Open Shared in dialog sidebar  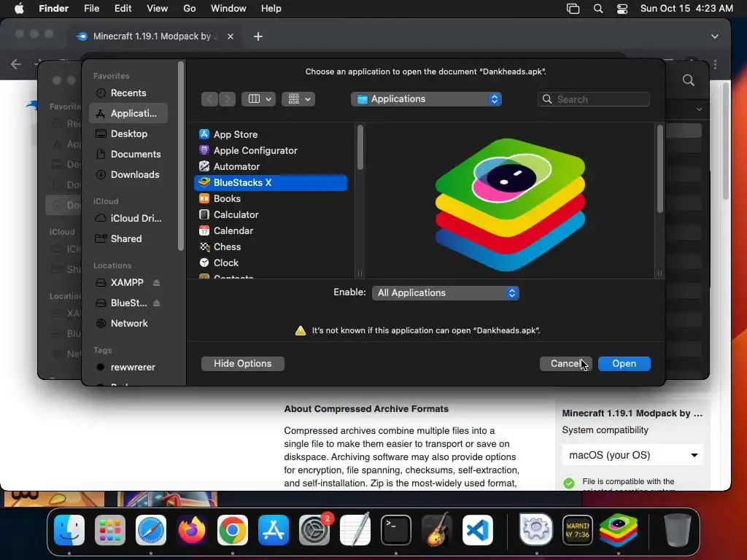(128, 238)
